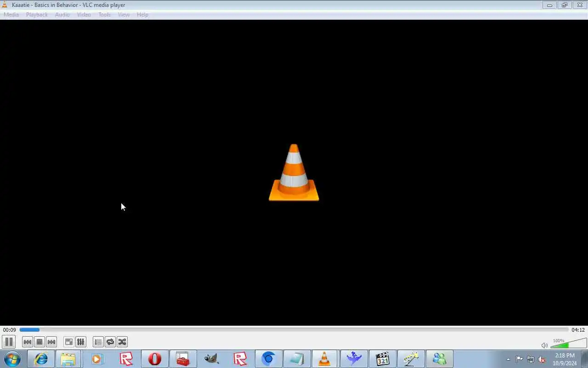Close the VLC media player window
Image resolution: width=588 pixels, height=368 pixels.
(580, 5)
